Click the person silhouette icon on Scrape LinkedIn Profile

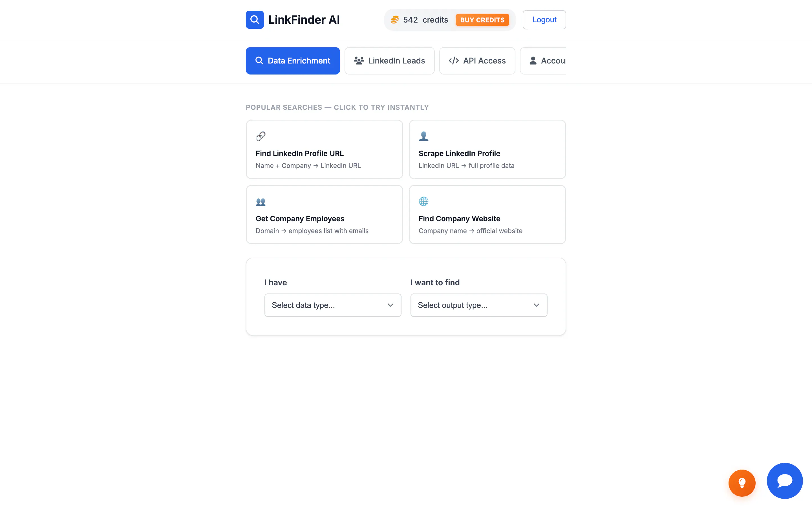pos(423,136)
